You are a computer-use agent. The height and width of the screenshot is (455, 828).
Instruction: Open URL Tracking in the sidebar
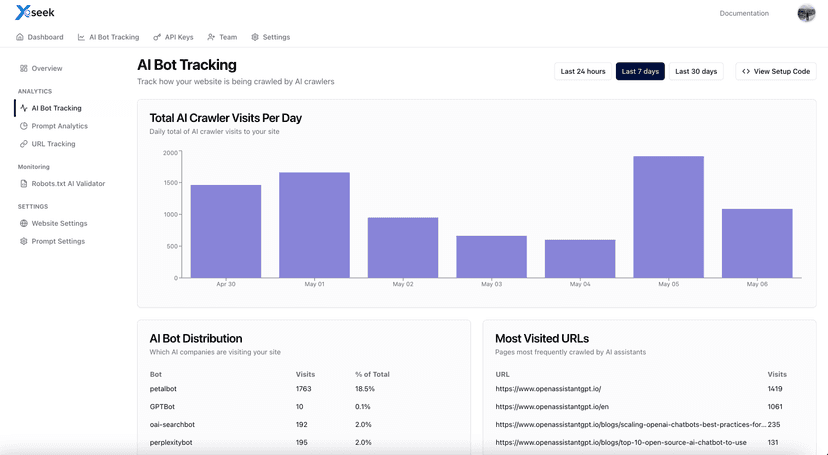(x=53, y=144)
